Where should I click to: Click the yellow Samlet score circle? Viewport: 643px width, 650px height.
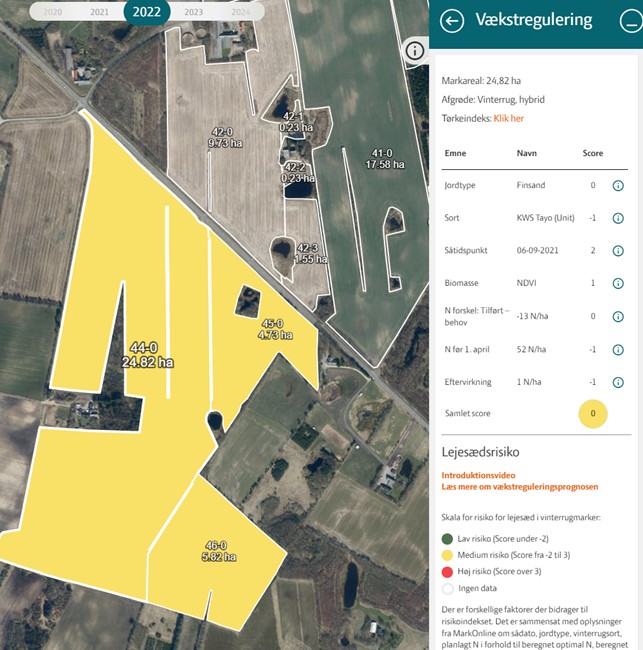pyautogui.click(x=593, y=413)
